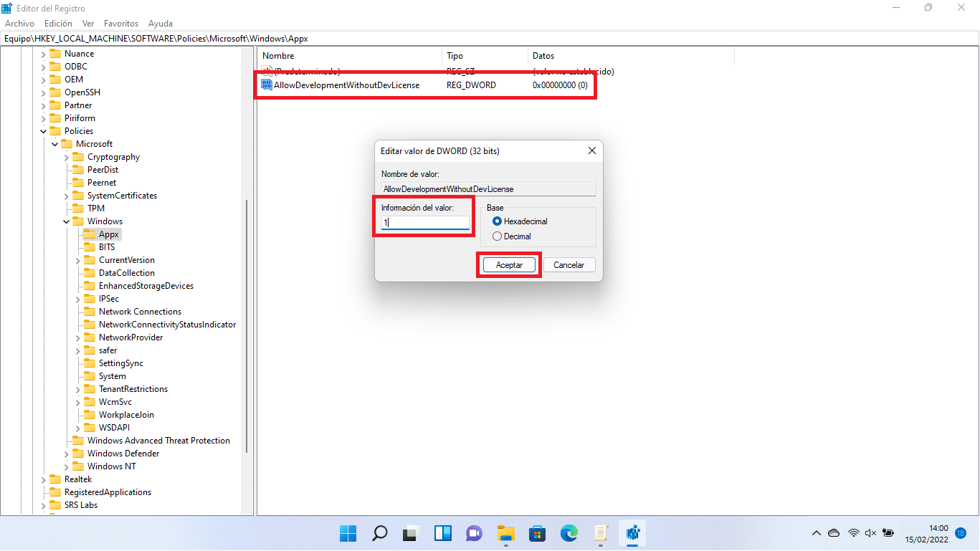Open Microsoft Edge from taskbar
Screen dimensions: 980x551
(569, 533)
